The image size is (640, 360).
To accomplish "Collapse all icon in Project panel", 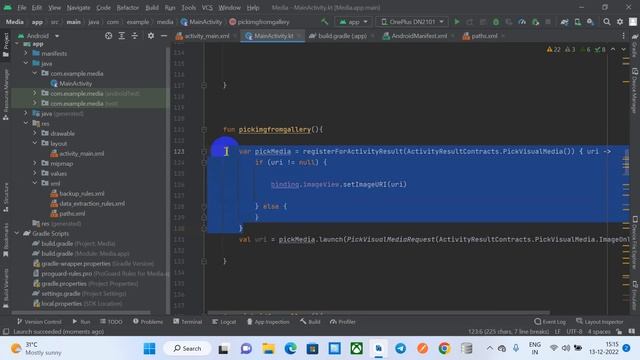I will click(x=135, y=36).
